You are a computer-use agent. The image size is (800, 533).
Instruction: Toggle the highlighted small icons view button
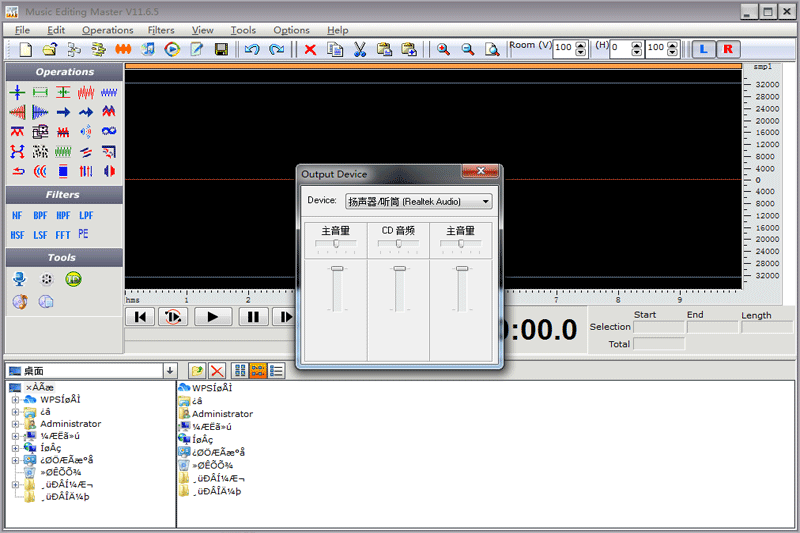click(x=258, y=371)
